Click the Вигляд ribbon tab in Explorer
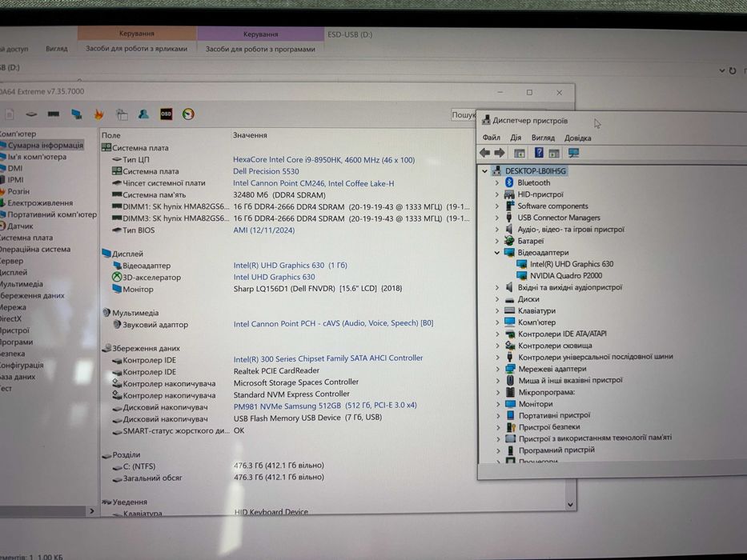 pyautogui.click(x=57, y=49)
